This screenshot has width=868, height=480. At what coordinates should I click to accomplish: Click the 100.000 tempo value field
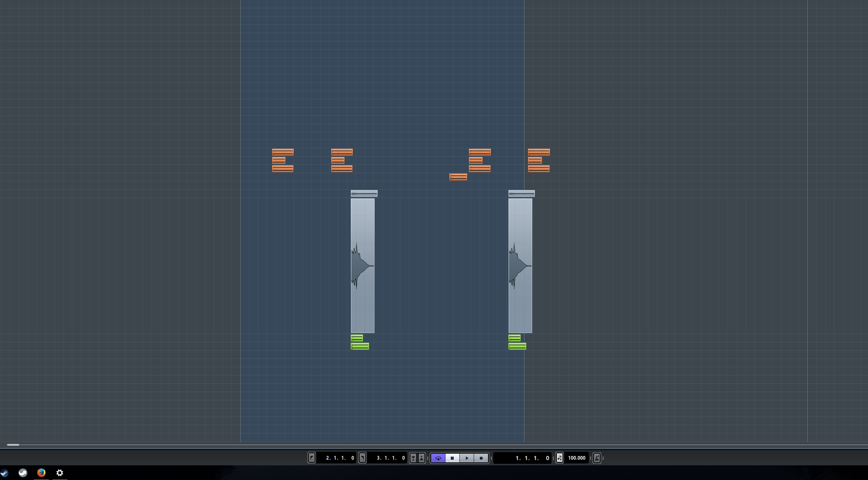tap(576, 458)
